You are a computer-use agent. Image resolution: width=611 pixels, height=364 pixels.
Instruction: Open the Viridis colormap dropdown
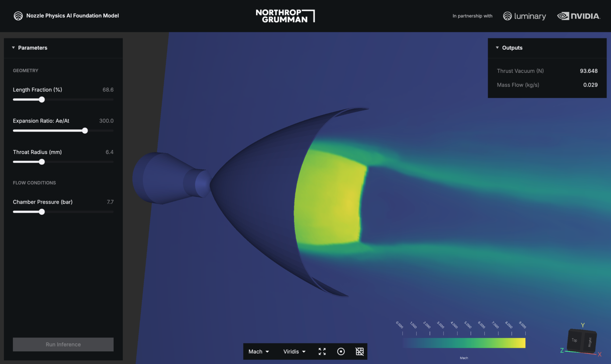294,351
